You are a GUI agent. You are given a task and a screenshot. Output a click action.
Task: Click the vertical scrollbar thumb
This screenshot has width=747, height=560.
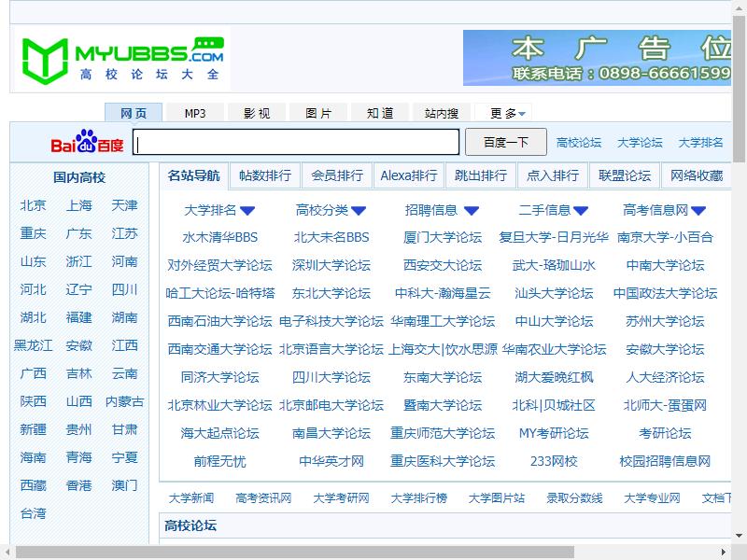click(740, 88)
